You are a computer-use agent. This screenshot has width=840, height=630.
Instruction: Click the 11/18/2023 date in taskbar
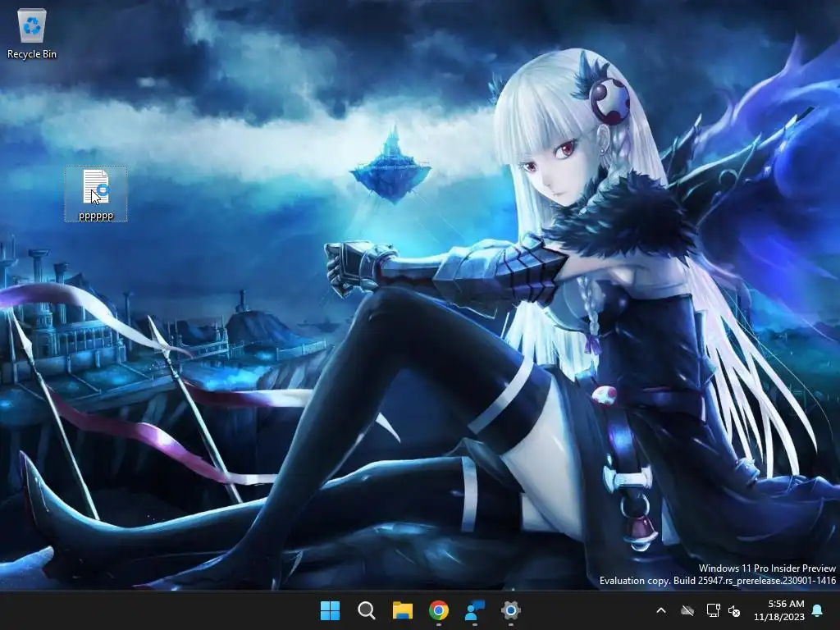[x=779, y=617]
